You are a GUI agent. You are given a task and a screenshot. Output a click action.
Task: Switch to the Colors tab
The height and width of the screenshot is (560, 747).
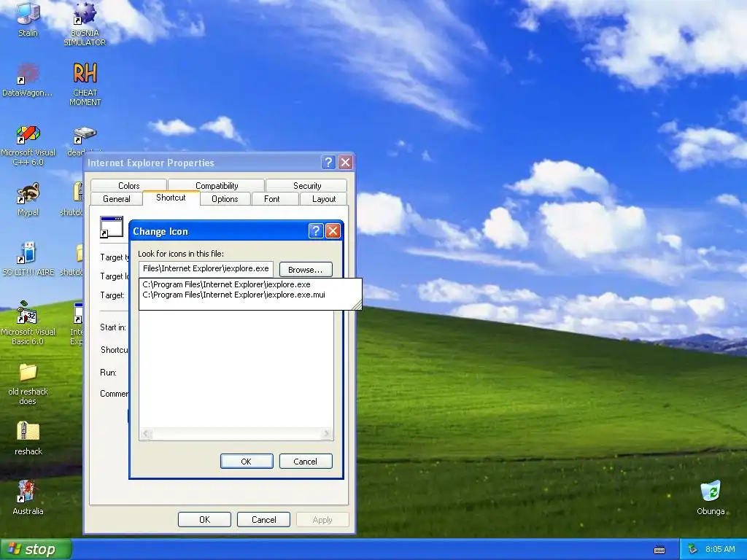(128, 186)
